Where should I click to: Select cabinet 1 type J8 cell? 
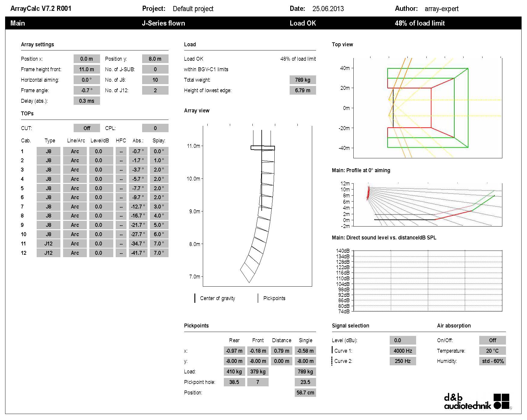48,151
